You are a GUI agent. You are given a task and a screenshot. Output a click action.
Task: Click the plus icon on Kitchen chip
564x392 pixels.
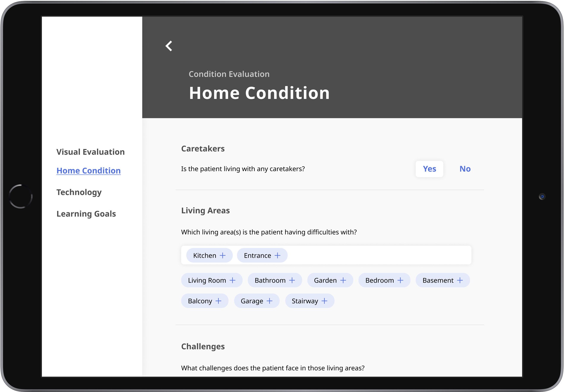pyautogui.click(x=223, y=255)
